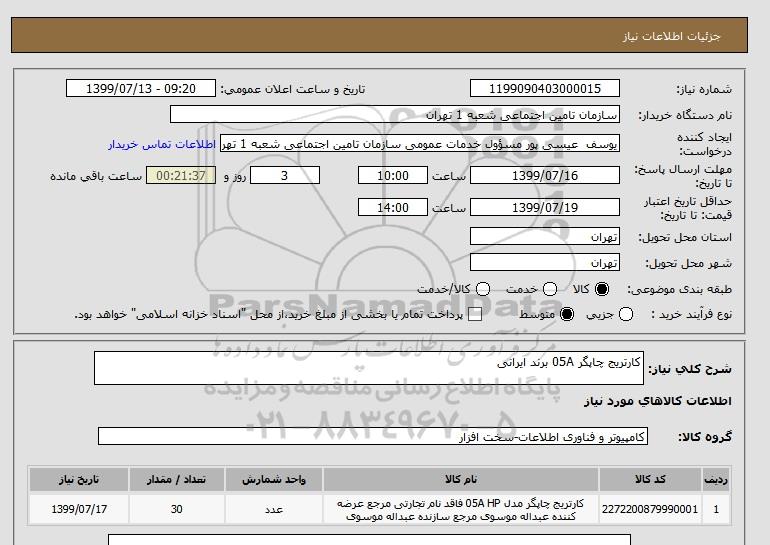Viewport: 770px width, 545px height.
Task: Click the deadline time field 10:00
Action: (x=393, y=175)
